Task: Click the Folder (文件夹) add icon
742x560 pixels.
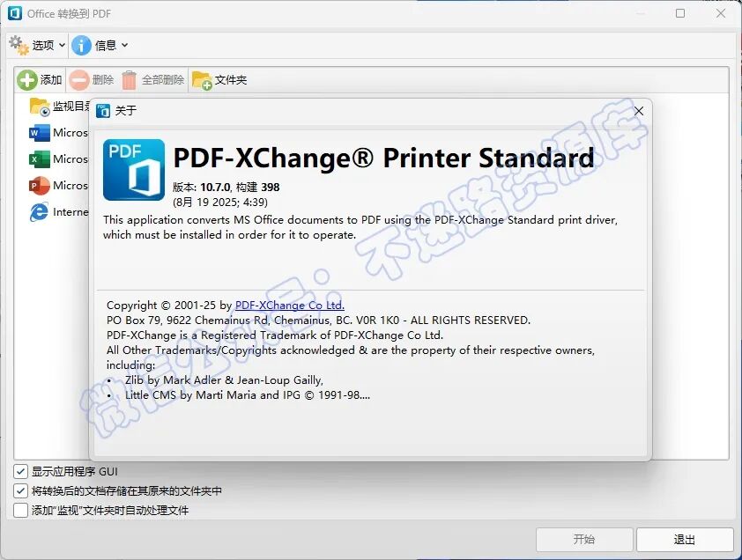Action: click(x=202, y=80)
